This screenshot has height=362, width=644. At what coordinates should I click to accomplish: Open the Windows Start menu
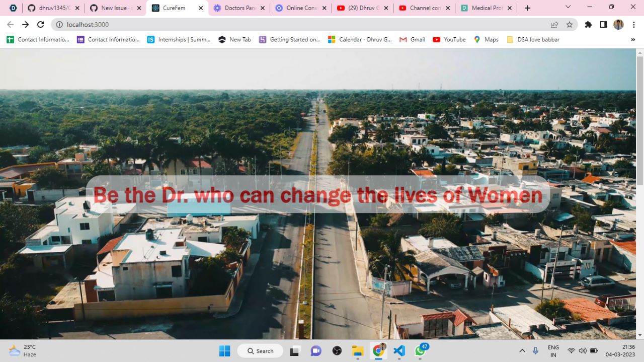[224, 351]
